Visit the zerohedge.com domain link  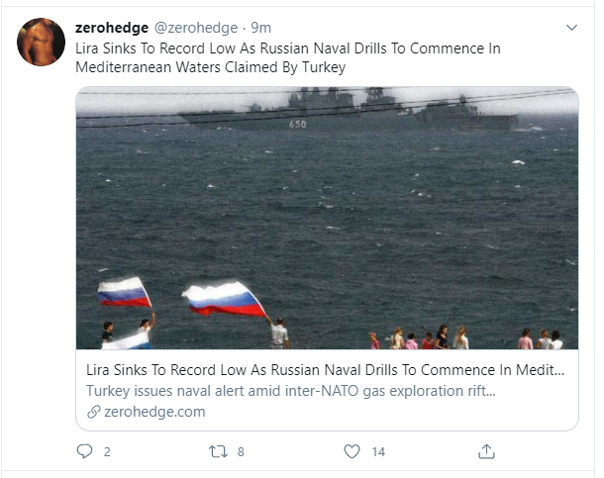point(154,412)
